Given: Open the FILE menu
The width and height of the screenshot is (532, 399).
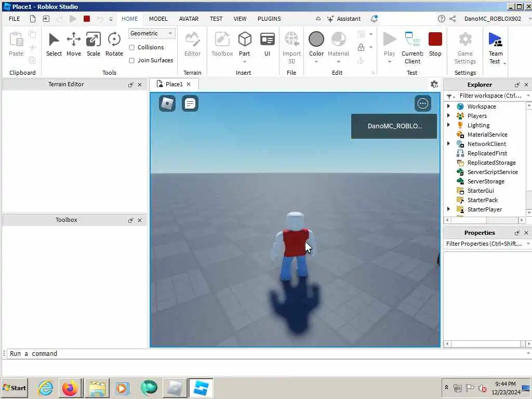Looking at the screenshot, I should 14,19.
